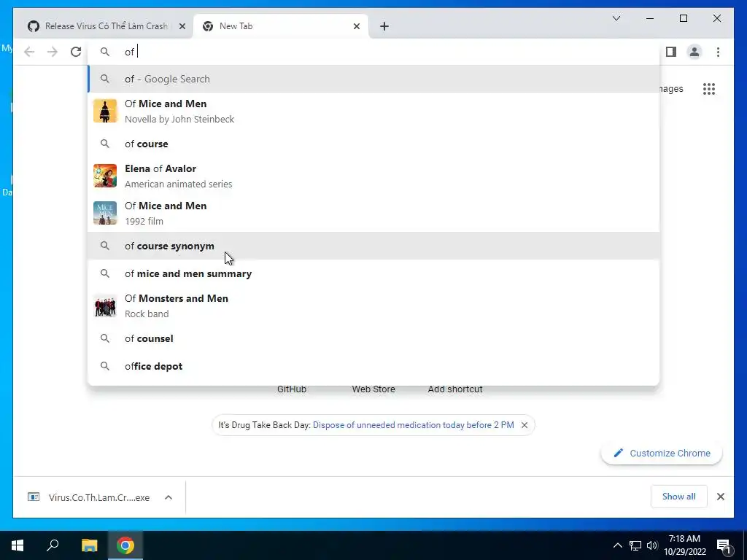Show hidden system tray icons
747x560 pixels.
point(617,545)
